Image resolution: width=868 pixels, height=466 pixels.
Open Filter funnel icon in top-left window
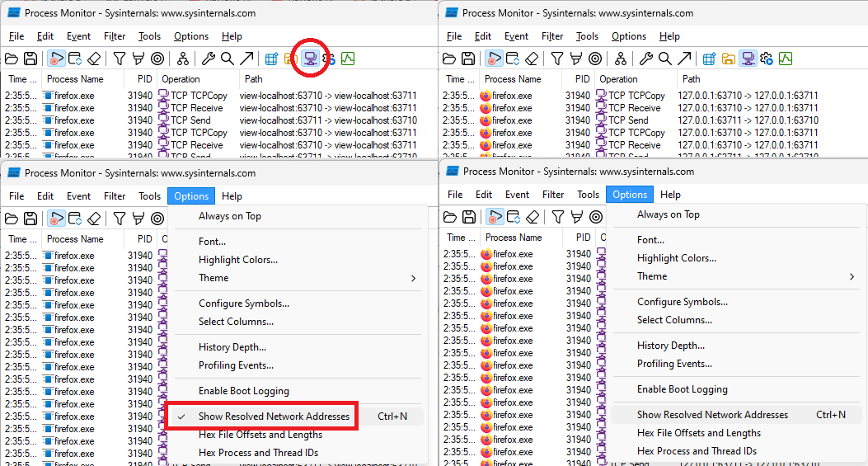(119, 59)
